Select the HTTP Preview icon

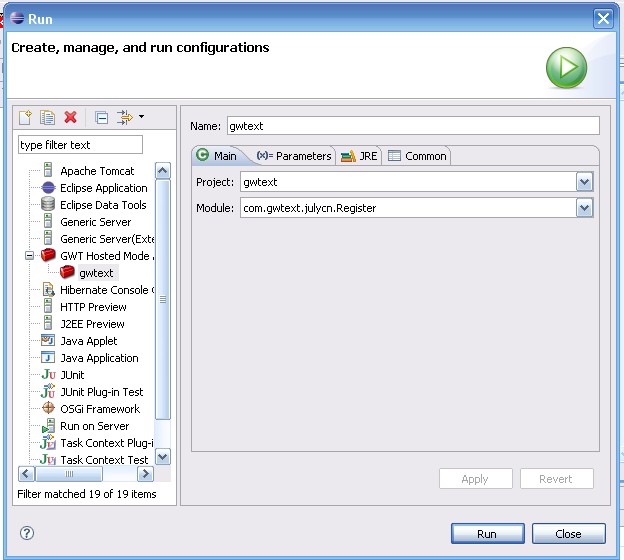[x=48, y=306]
